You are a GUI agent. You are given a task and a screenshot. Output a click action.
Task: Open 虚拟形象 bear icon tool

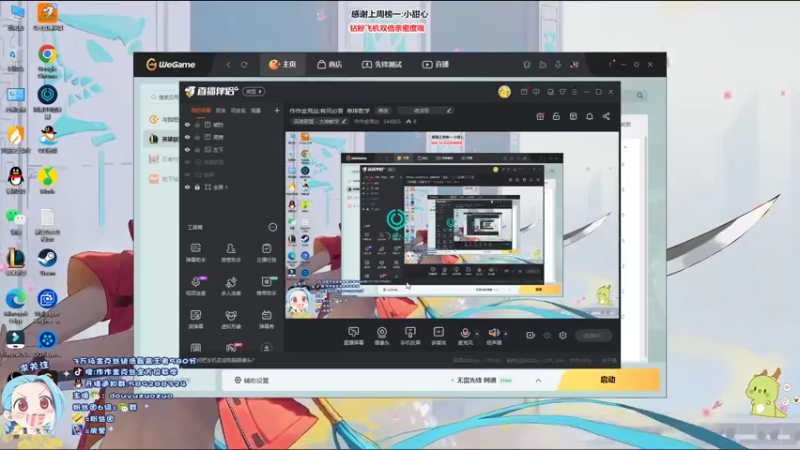(231, 319)
